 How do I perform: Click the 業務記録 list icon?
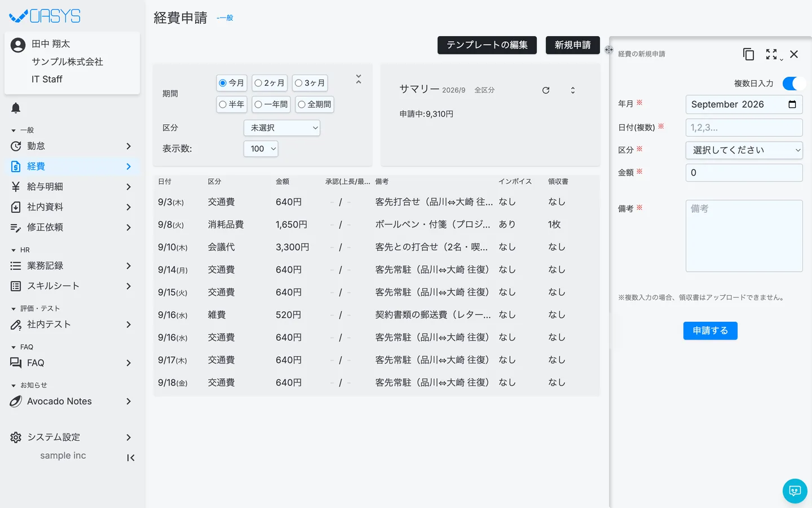click(x=16, y=266)
